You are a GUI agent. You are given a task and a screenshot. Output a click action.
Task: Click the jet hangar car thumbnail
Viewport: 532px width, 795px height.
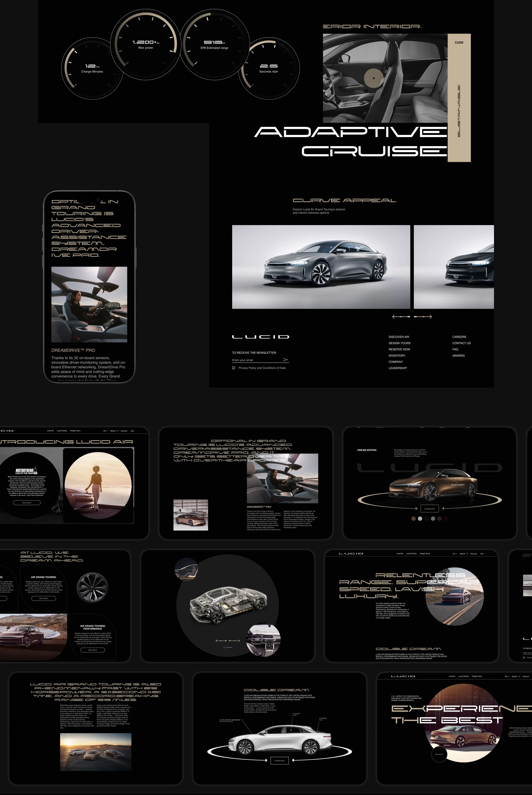[191, 515]
